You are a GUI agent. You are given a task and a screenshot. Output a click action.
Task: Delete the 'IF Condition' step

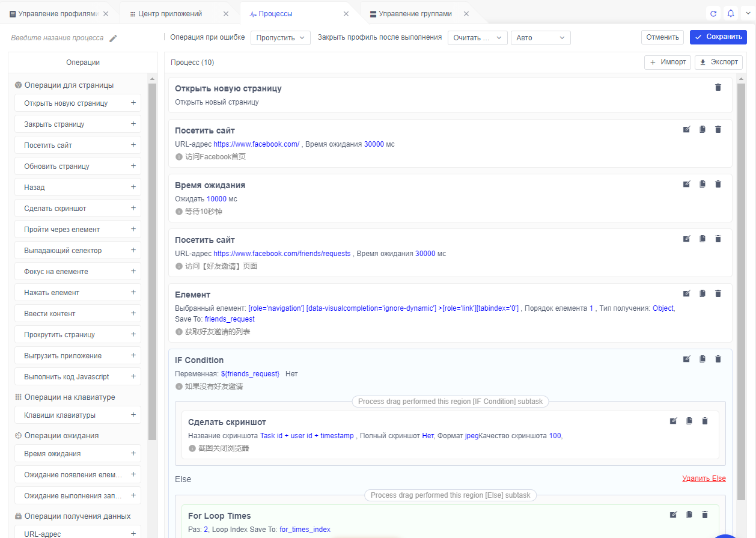click(718, 359)
